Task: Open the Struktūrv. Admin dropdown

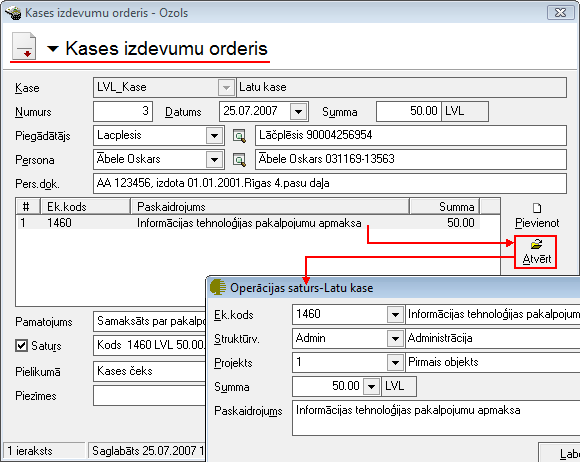Action: [395, 338]
